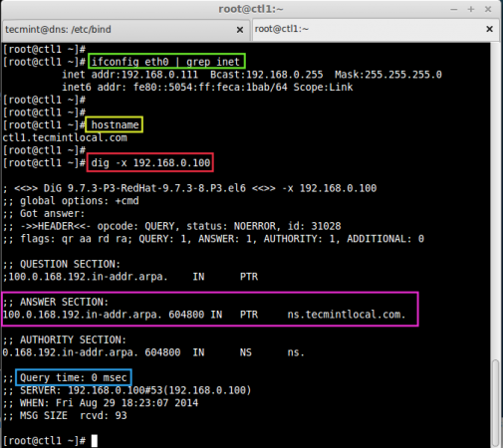
Task: Minimize the terminal window
Action: (x=453, y=9)
